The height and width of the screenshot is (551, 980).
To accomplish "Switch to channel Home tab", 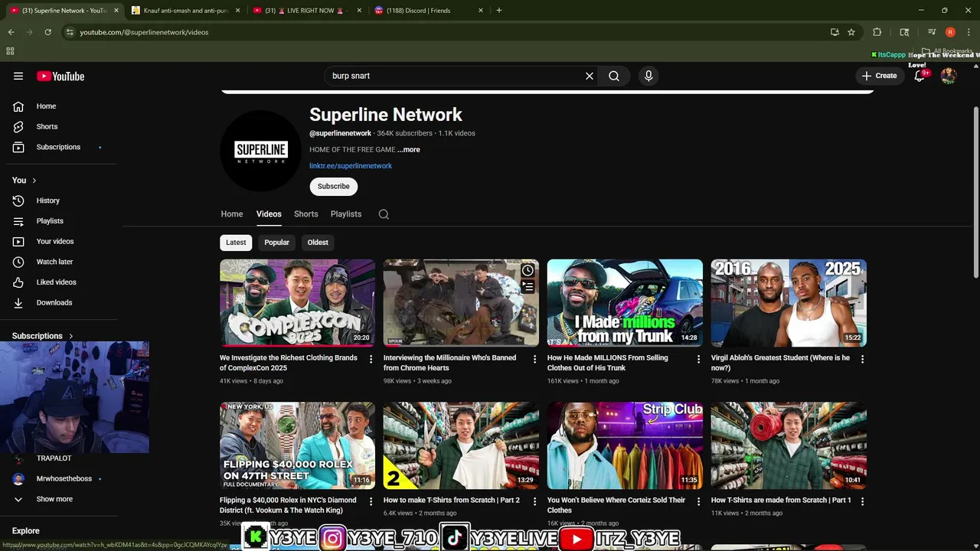I will 232,214.
